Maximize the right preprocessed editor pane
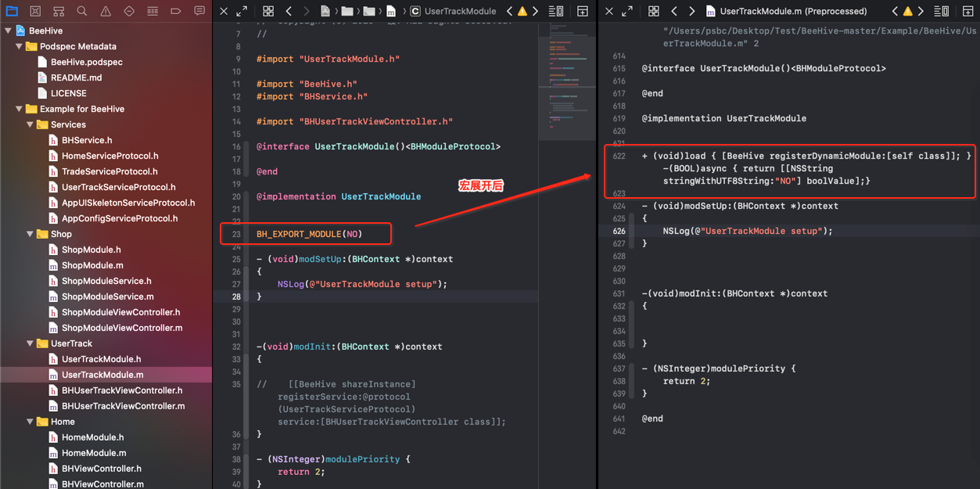Screen dimensions: 980x489 point(627,11)
